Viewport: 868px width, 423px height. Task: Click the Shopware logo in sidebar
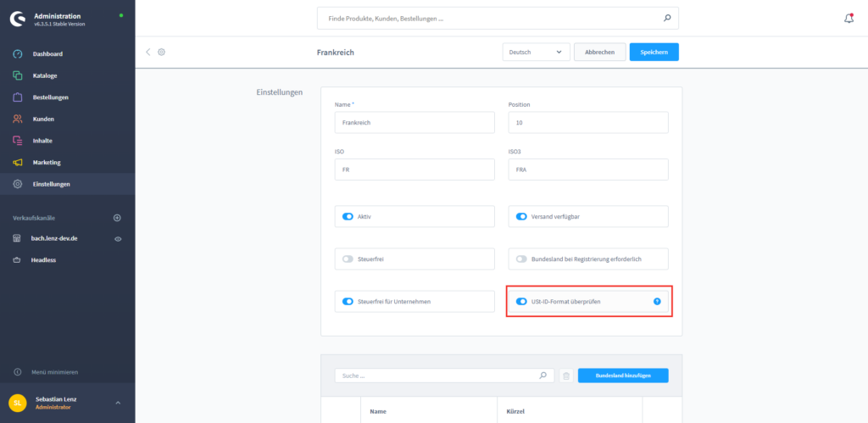[x=17, y=19]
